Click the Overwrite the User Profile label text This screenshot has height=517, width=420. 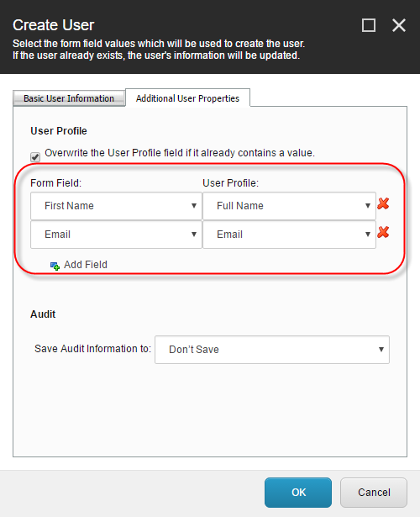tap(180, 153)
